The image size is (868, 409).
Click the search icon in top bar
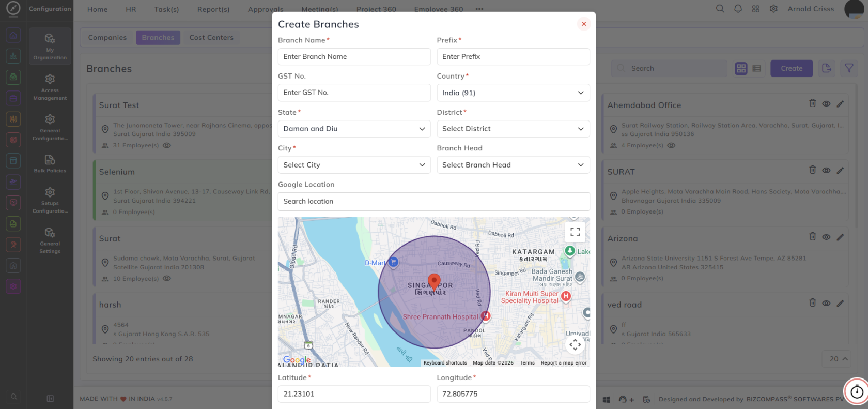720,9
